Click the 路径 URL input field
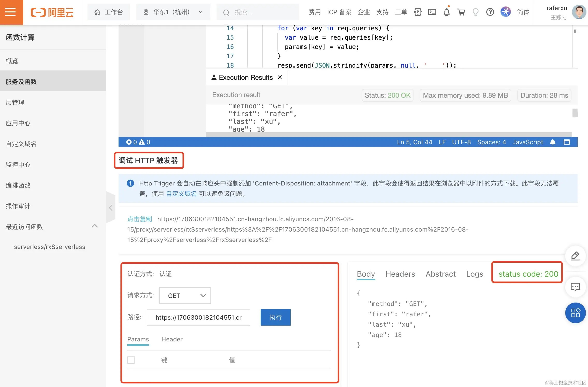Screen dimensions: 588x387 198,317
